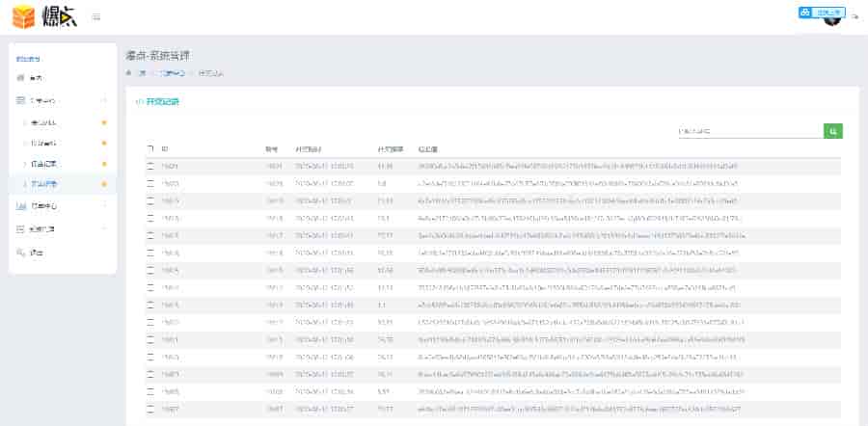Click the ID column header
The height and width of the screenshot is (426, 868).
[x=164, y=149]
